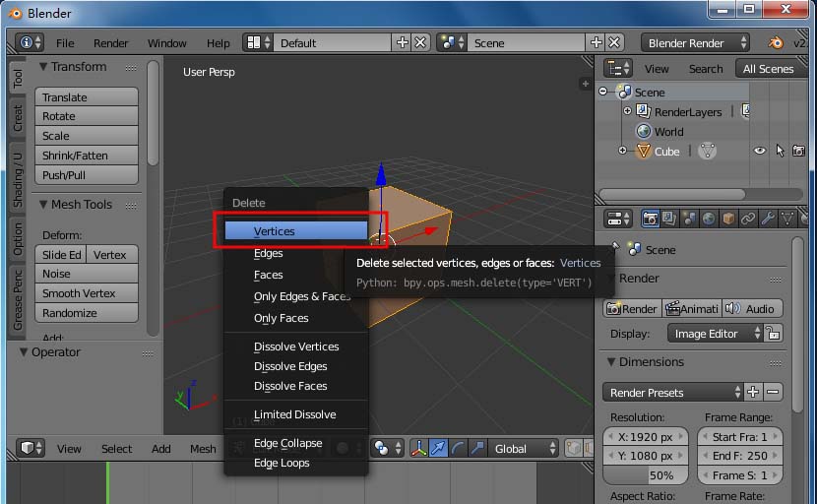Open Properties editor type selector

click(x=618, y=219)
